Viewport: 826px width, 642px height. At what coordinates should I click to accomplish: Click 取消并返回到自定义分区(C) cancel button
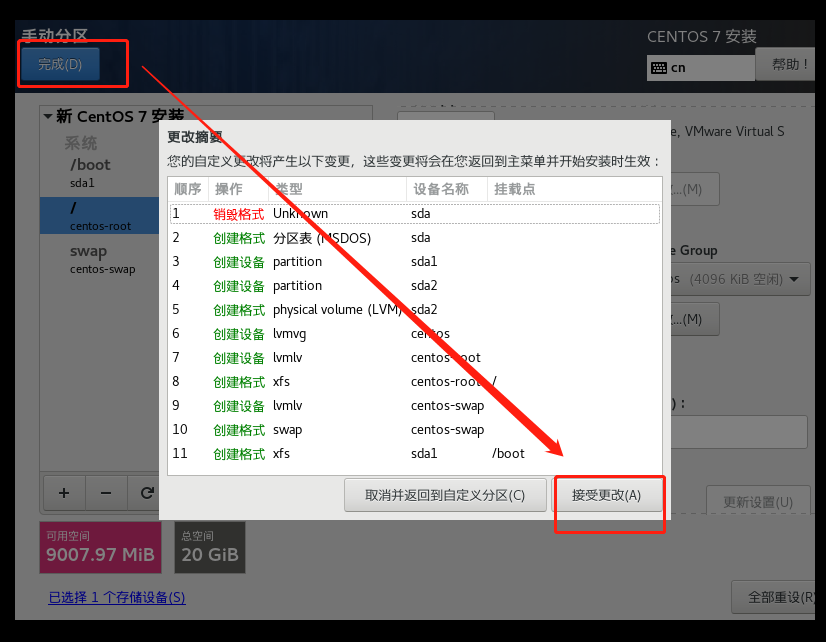pyautogui.click(x=445, y=495)
